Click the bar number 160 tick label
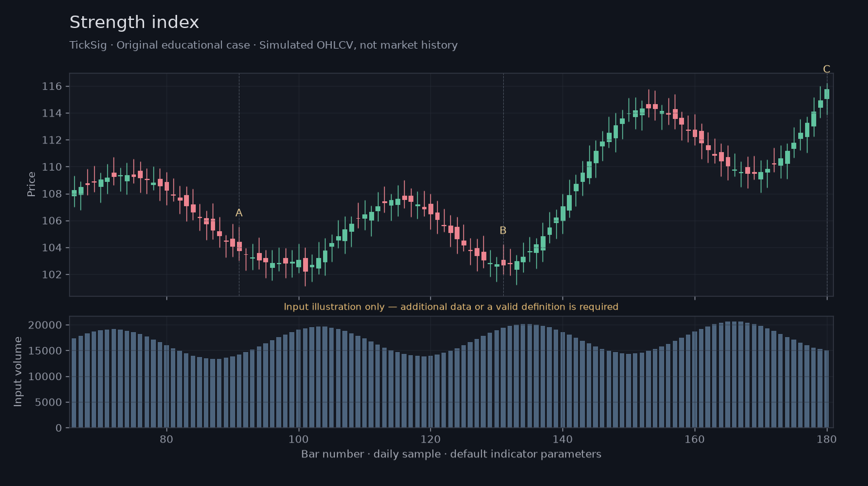Screen dimensions: 868x486 [695, 438]
